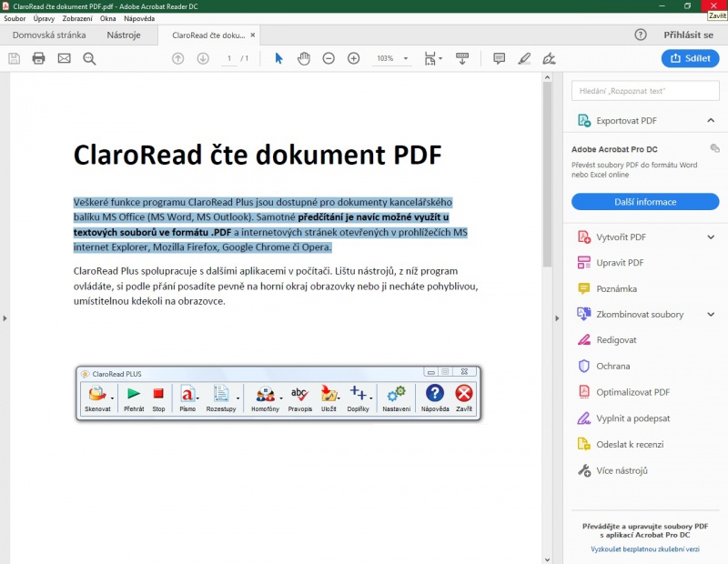
Task: Zoom out with the minus circle icon
Action: pos(329,58)
